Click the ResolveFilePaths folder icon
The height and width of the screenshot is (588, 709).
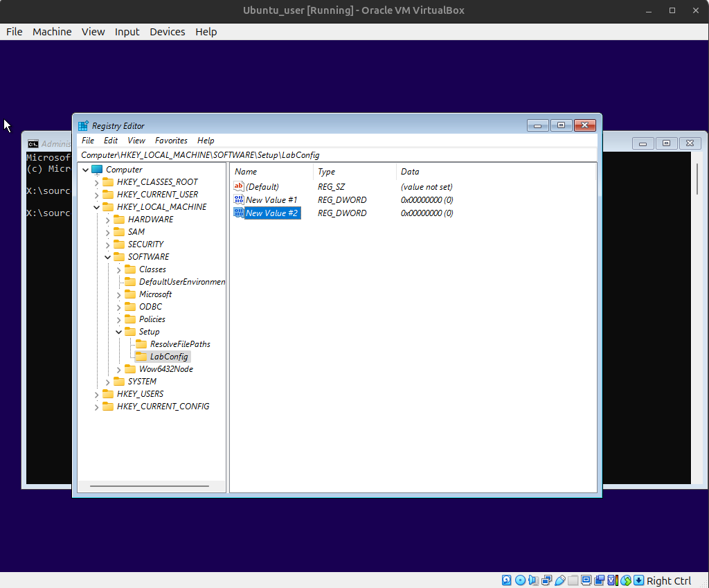(x=141, y=344)
